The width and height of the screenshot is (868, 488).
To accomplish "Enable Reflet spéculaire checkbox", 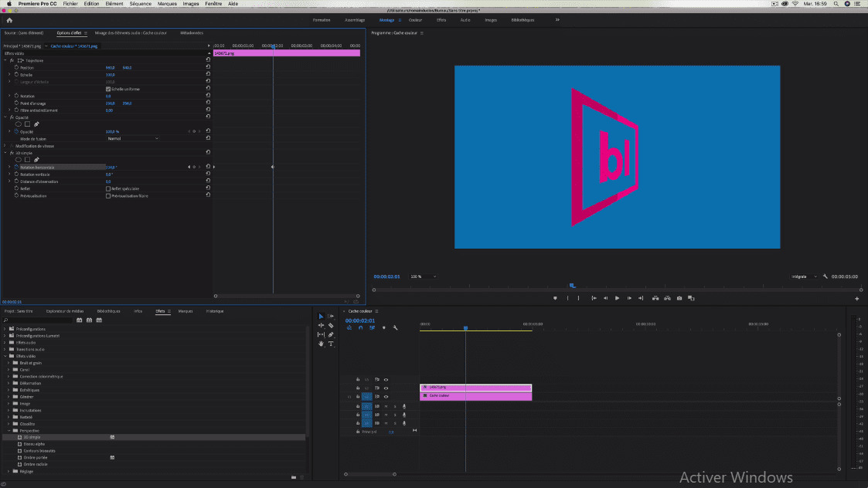I will point(108,188).
